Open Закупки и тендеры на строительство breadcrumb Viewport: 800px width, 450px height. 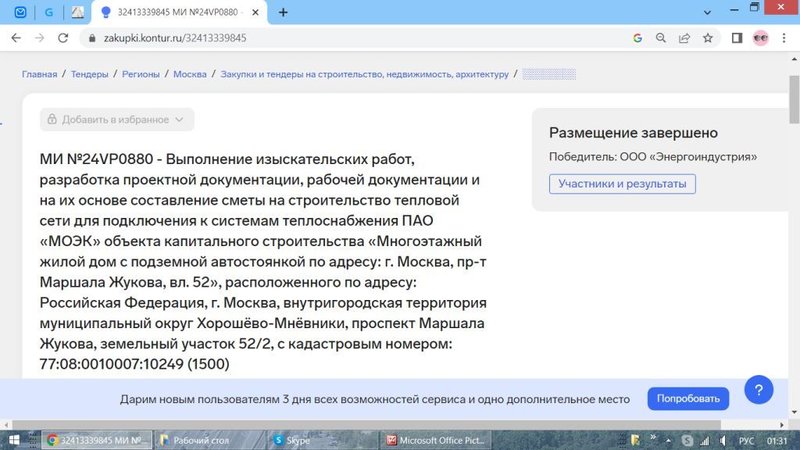pyautogui.click(x=364, y=74)
